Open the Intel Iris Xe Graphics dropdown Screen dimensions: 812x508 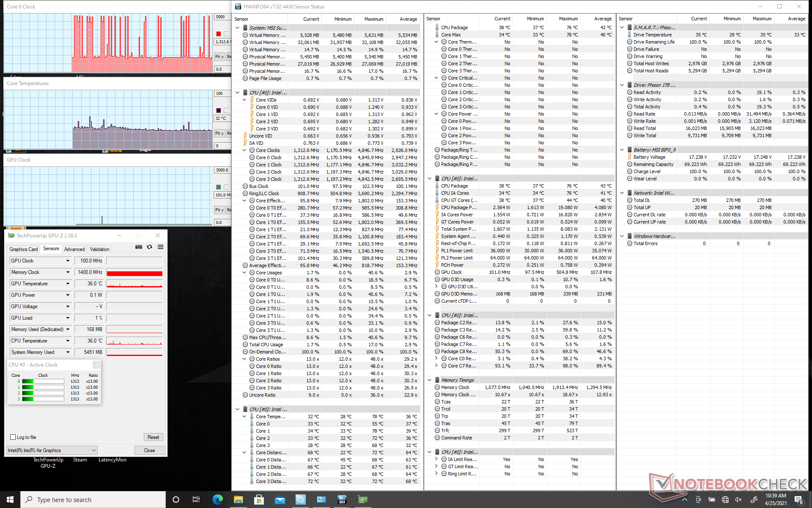tap(94, 450)
